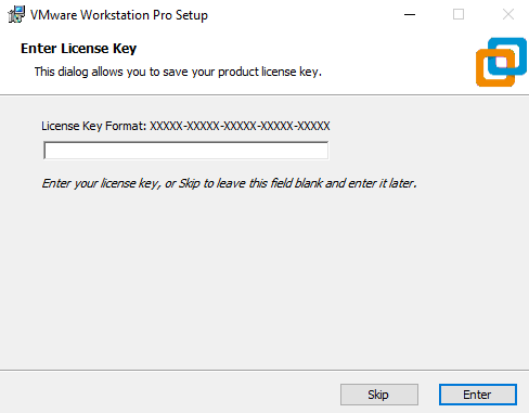This screenshot has width=529, height=414.
Task: Skip entering the license key
Action: [379, 394]
